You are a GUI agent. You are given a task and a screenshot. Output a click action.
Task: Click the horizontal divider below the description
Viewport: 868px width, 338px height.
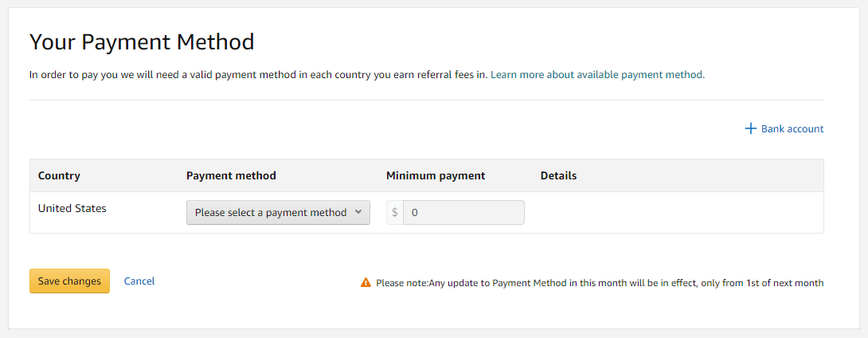point(426,100)
